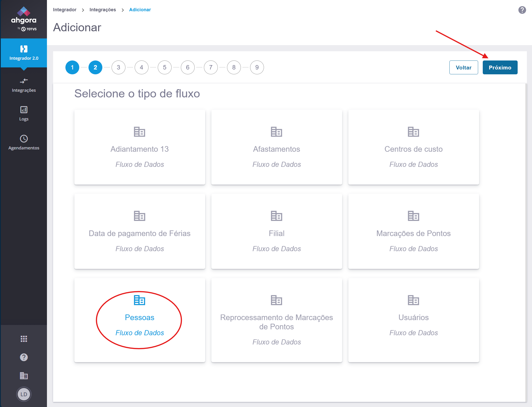Jump to step 3 in stepper
The image size is (532, 407).
118,67
